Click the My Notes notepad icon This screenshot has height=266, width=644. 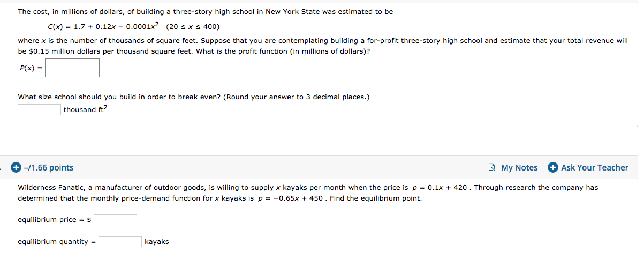coord(492,167)
